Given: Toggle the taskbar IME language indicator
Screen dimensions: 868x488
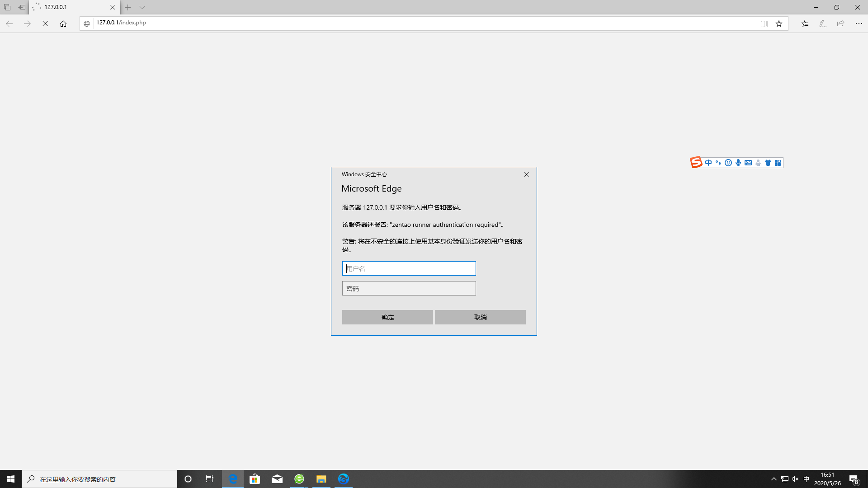Looking at the screenshot, I should 806,479.
